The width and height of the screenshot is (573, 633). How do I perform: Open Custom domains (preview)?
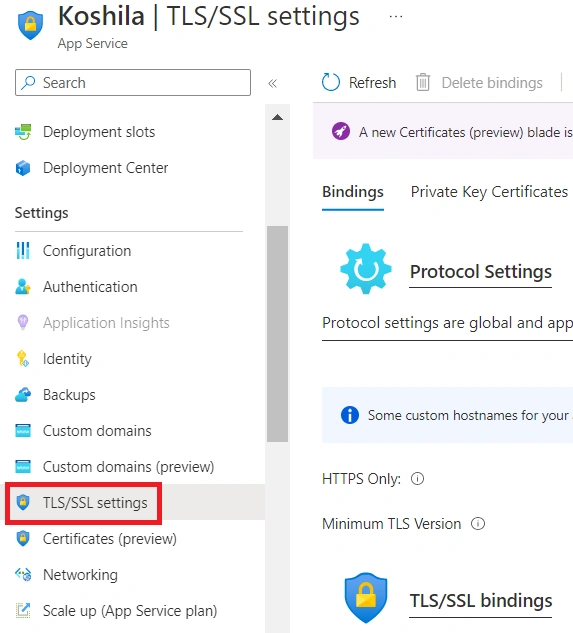click(x=128, y=467)
